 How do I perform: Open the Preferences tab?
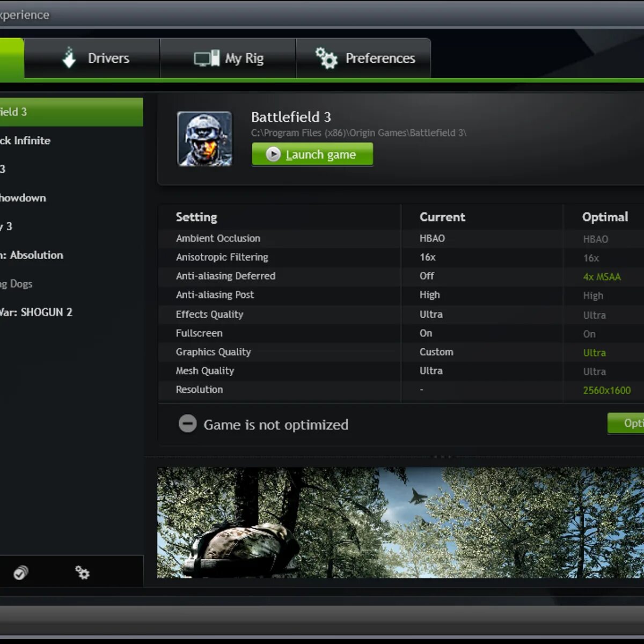363,58
